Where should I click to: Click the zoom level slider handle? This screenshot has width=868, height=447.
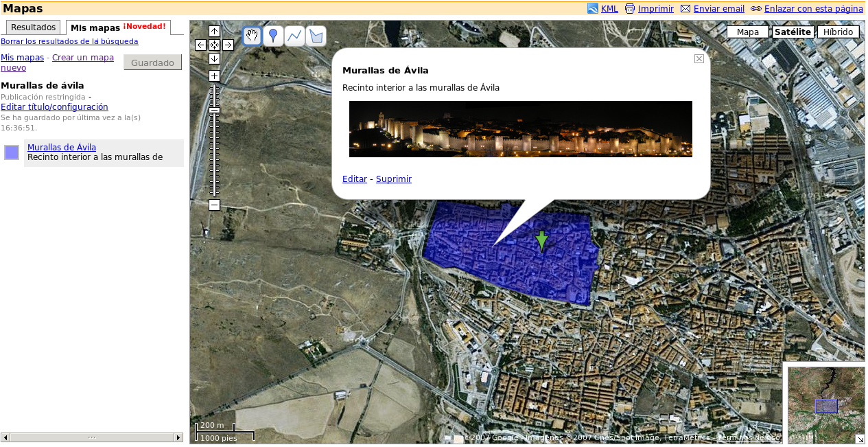(214, 111)
